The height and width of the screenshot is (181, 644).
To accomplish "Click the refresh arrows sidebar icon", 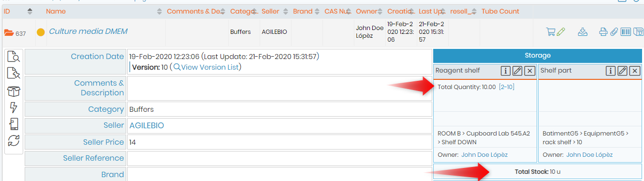I will [14, 140].
